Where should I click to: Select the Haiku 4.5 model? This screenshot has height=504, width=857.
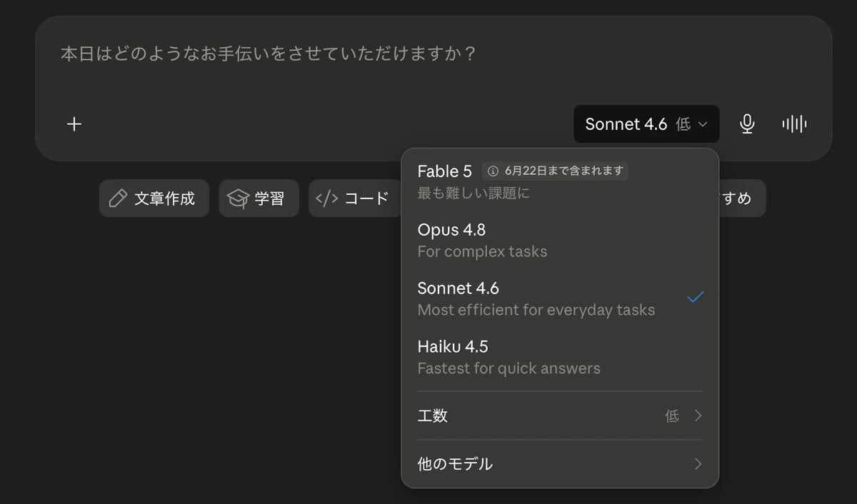[x=560, y=357]
